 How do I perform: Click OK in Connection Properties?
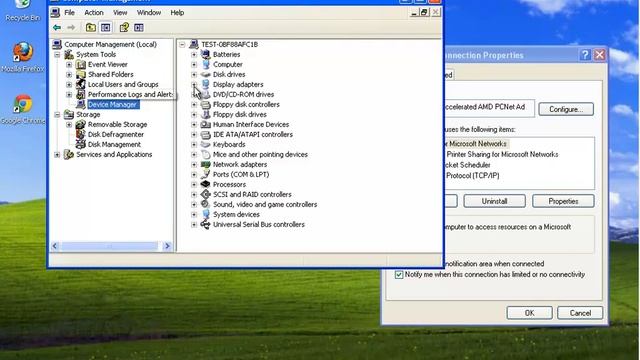click(529, 313)
